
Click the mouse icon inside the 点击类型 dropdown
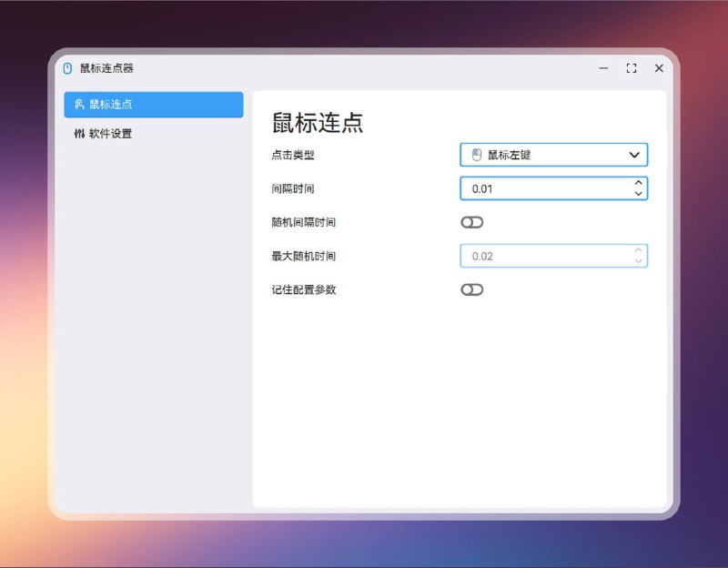click(x=478, y=155)
